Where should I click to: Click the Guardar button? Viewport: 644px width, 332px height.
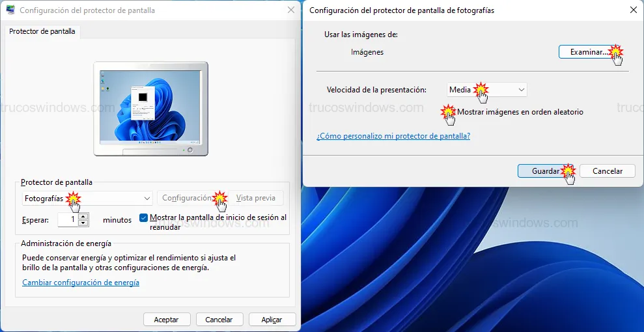click(545, 171)
